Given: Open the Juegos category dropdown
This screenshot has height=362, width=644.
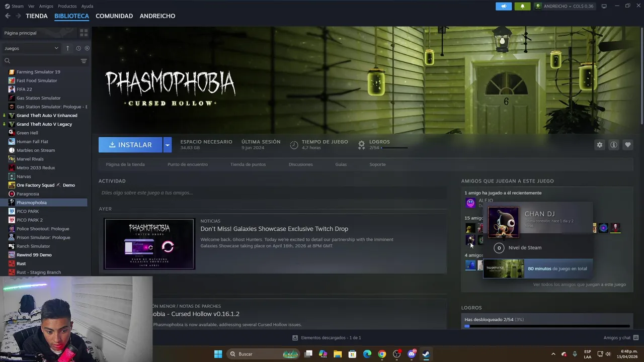Looking at the screenshot, I should (x=31, y=48).
